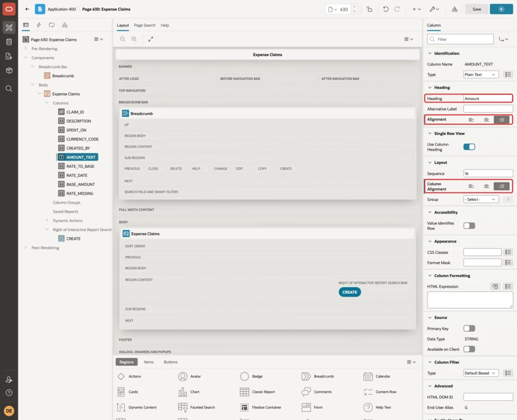Enable the Value Identifies Row switch
The height and width of the screenshot is (420, 517).
coord(469,226)
